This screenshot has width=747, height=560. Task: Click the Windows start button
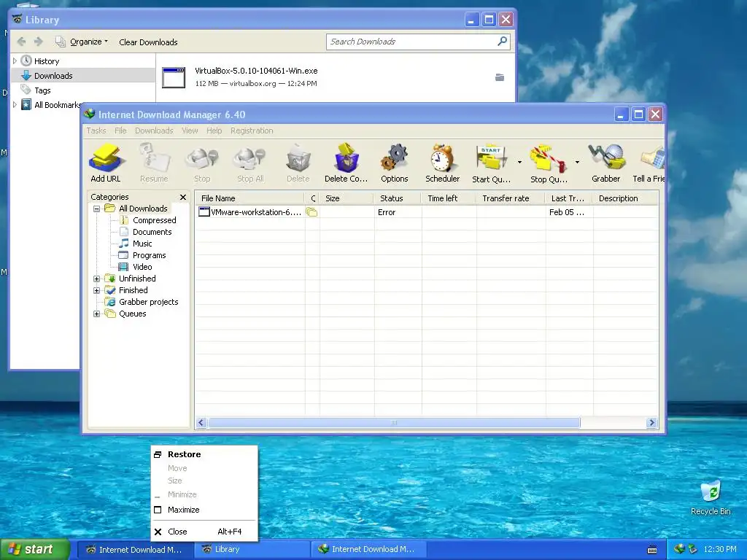coord(35,550)
